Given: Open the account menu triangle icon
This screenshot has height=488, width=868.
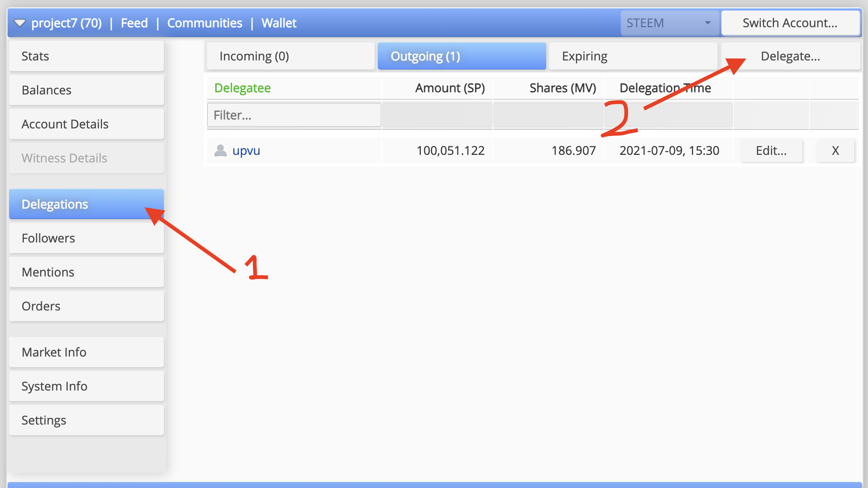Looking at the screenshot, I should (20, 23).
